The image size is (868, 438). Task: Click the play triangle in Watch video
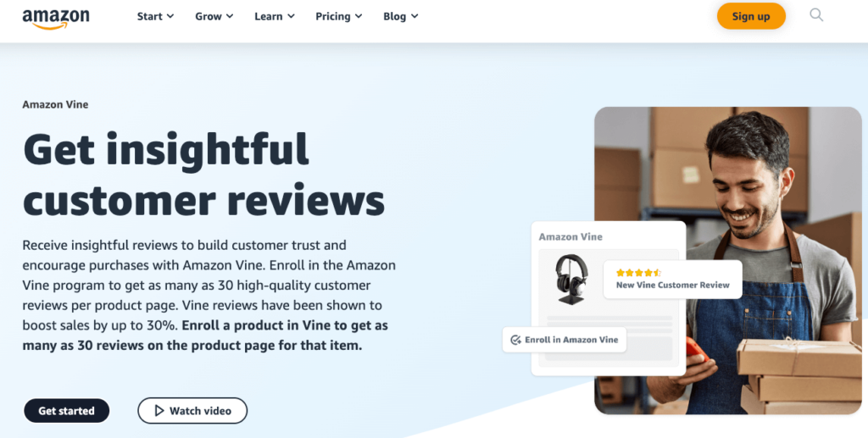[x=159, y=411]
